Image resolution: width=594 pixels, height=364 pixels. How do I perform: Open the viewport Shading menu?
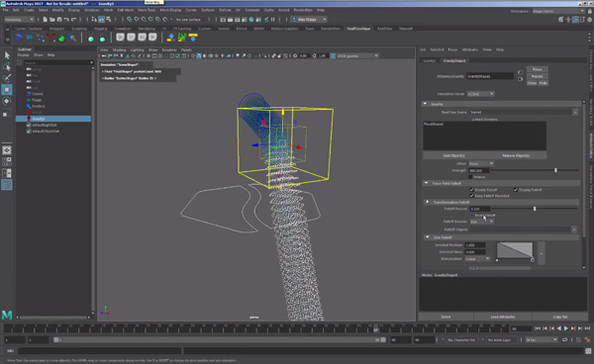pyautogui.click(x=119, y=49)
